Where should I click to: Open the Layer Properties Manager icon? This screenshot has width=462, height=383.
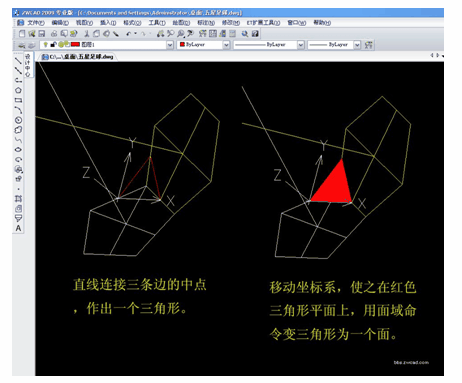[21, 45]
